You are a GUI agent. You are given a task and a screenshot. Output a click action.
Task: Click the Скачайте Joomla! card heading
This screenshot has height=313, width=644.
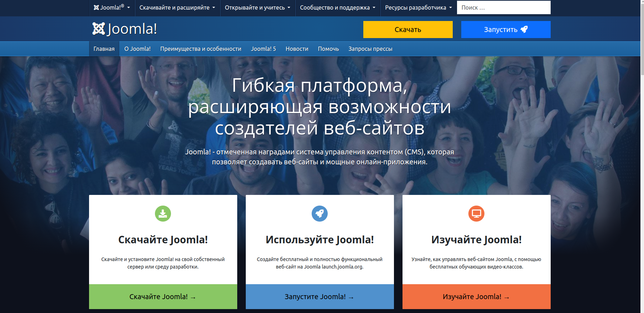pyautogui.click(x=163, y=240)
